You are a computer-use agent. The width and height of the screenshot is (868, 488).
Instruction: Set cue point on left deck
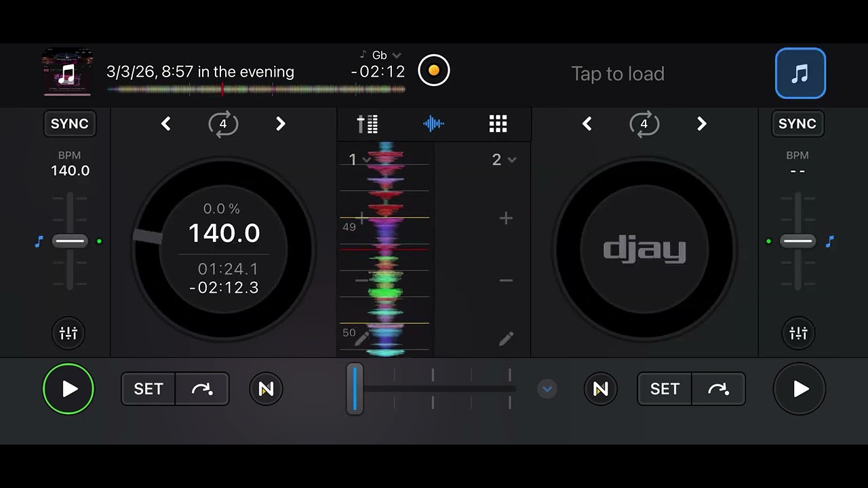tap(149, 389)
